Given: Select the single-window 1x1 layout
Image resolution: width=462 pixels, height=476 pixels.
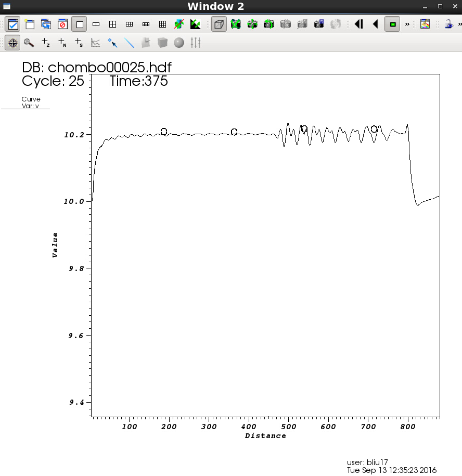Looking at the screenshot, I should (x=80, y=24).
